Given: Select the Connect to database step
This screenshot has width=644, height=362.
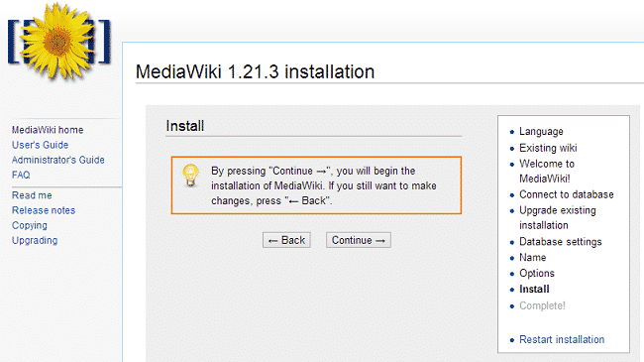Looking at the screenshot, I should point(567,194).
